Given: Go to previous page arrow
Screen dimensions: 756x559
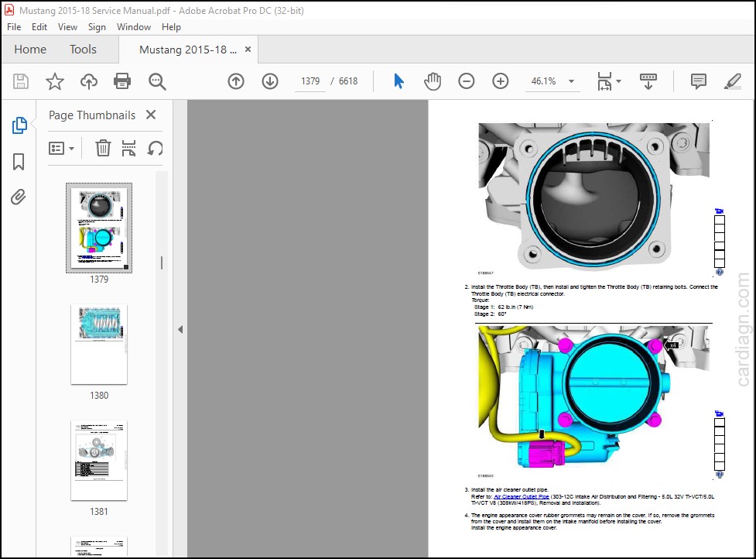Looking at the screenshot, I should [236, 81].
